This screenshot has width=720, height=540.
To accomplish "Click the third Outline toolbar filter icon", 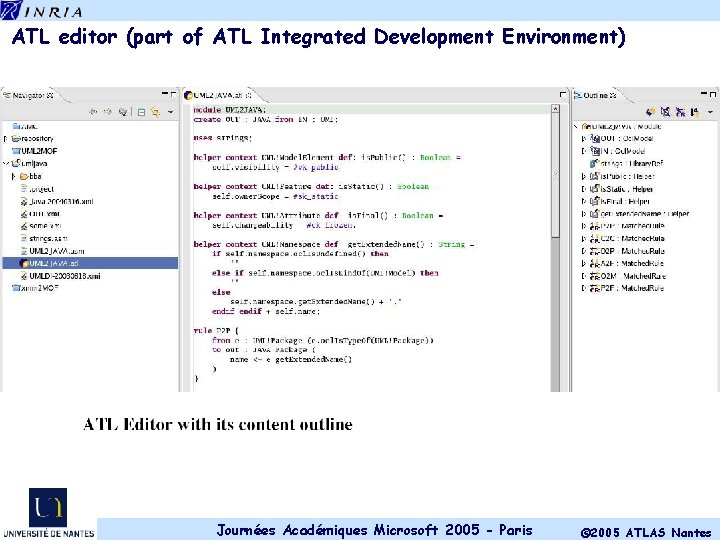I will [681, 112].
